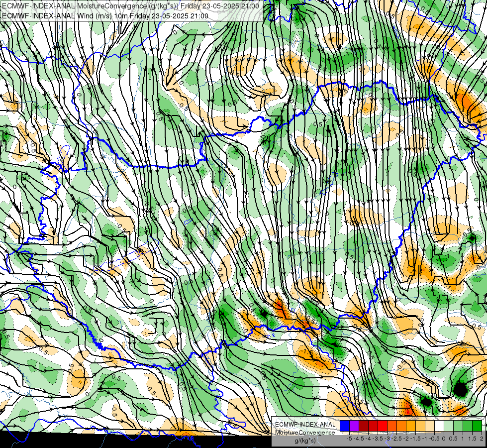The width and height of the screenshot is (487, 448).
Task: Click the '0' value on the legend scale
Action: click(x=444, y=439)
